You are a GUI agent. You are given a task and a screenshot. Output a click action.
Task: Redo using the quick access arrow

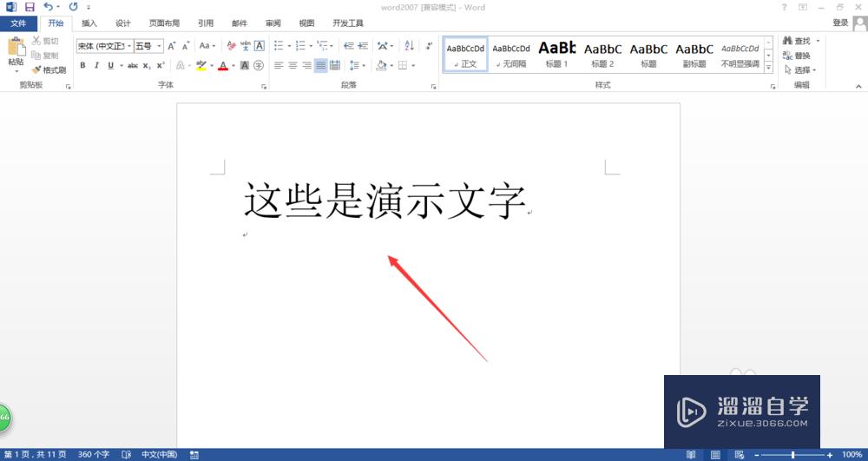pos(73,7)
